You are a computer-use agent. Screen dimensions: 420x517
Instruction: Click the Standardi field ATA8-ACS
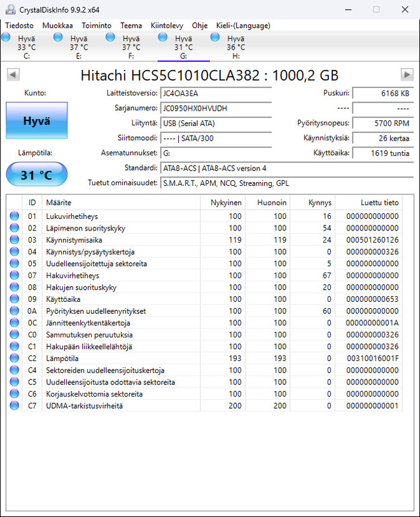point(287,168)
